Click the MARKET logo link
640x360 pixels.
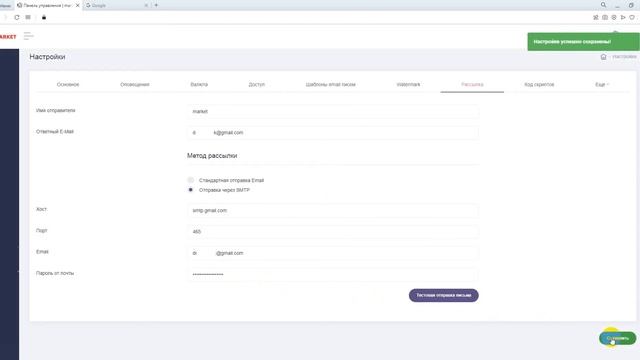[8, 37]
